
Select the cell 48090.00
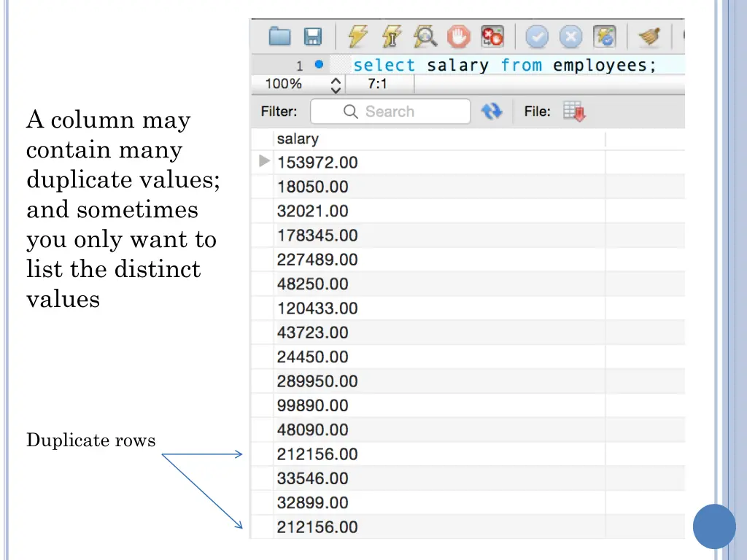(440, 429)
